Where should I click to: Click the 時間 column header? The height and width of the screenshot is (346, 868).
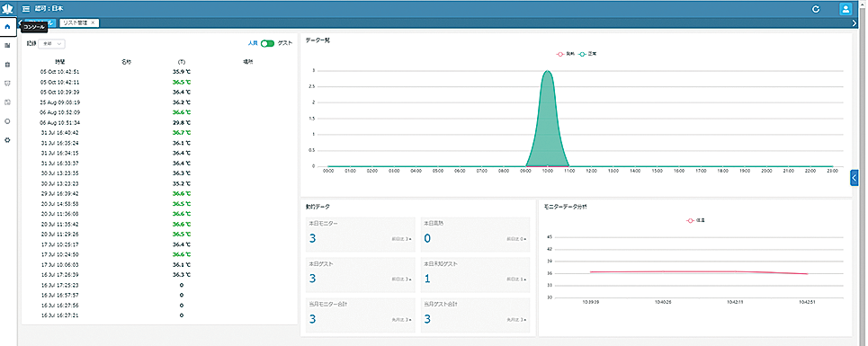(x=59, y=62)
